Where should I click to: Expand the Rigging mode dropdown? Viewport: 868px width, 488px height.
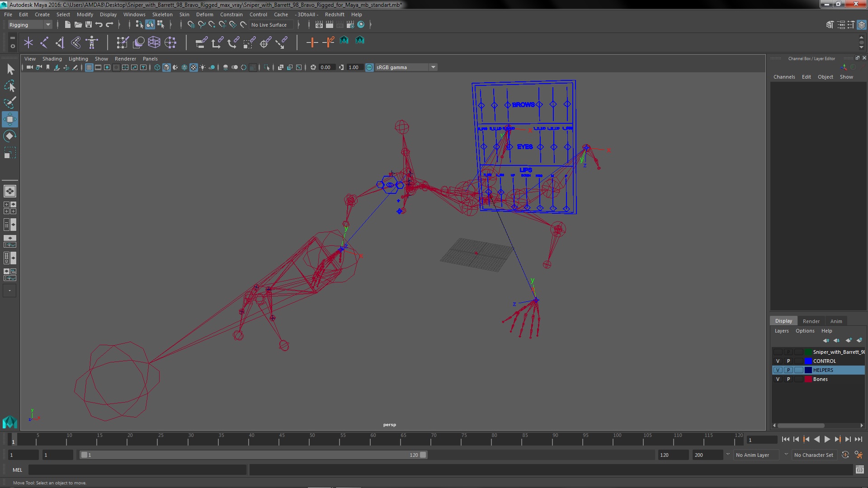47,24
